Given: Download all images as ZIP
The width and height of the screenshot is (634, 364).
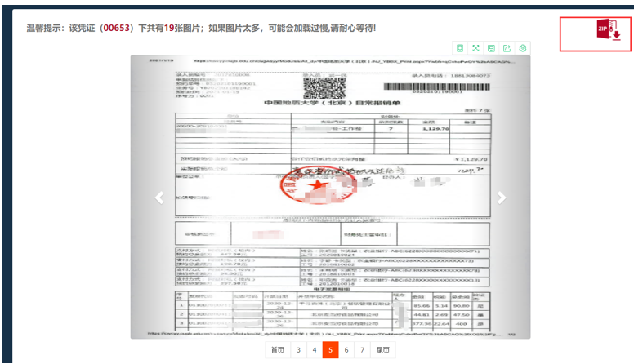Looking at the screenshot, I should coord(609,29).
